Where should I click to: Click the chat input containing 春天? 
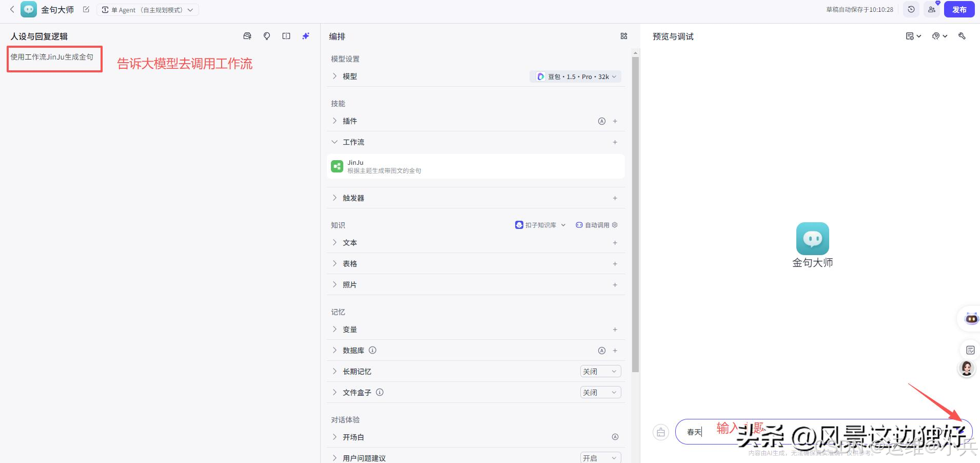coord(718,432)
